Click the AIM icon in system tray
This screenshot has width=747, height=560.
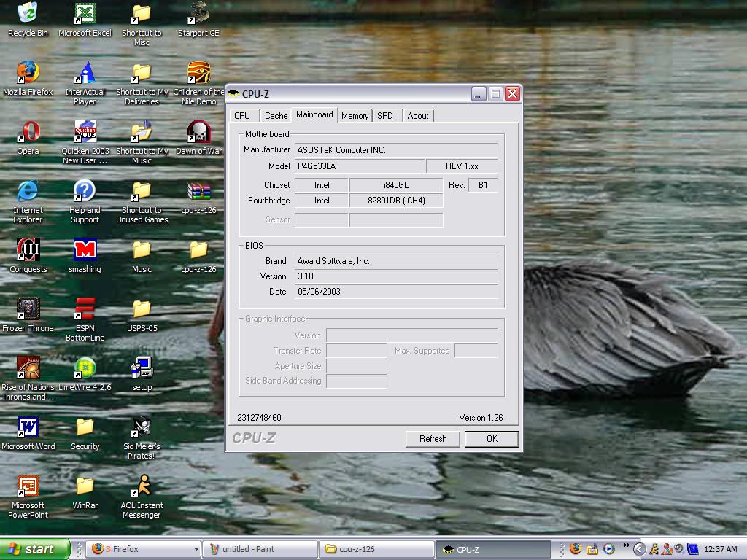tap(654, 549)
